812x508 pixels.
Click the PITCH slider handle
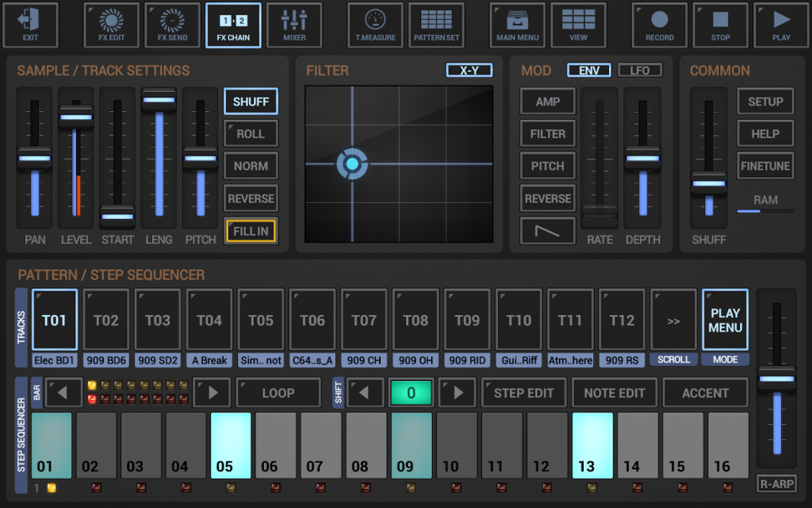201,158
